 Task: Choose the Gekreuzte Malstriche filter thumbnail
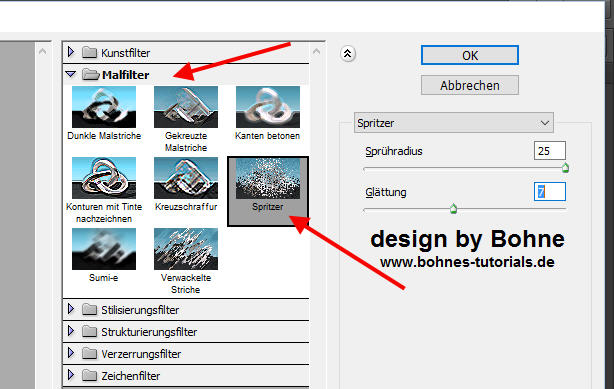pyautogui.click(x=186, y=107)
